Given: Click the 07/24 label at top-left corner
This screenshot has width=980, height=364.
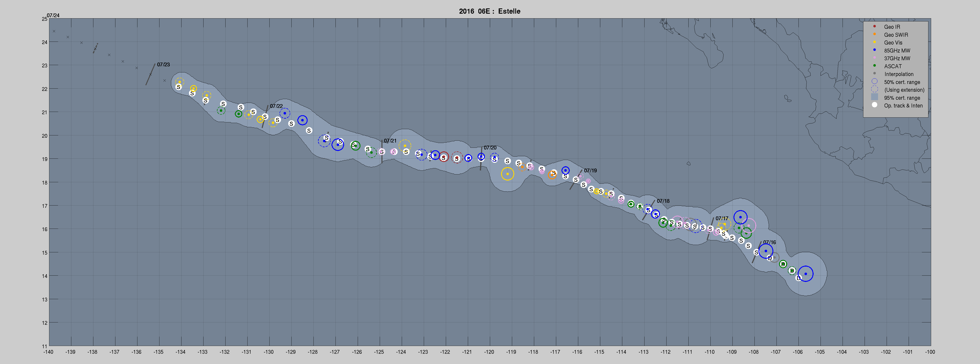Looking at the screenshot, I should [53, 15].
